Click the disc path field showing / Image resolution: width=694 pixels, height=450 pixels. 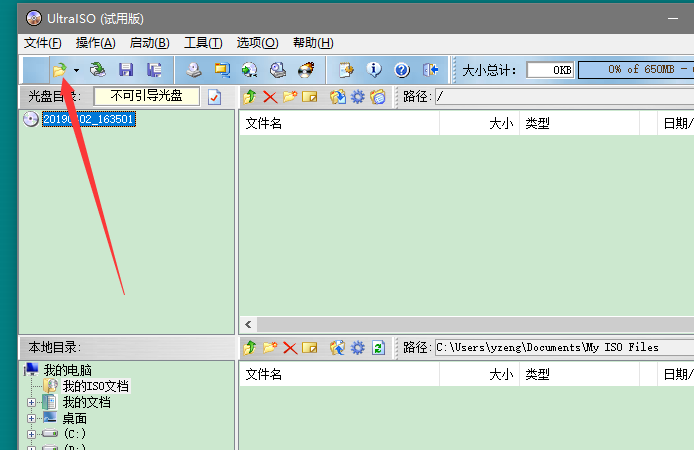(x=564, y=96)
